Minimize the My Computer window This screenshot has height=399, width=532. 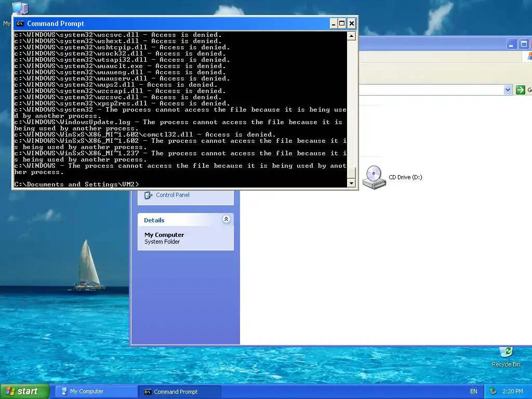point(512,44)
